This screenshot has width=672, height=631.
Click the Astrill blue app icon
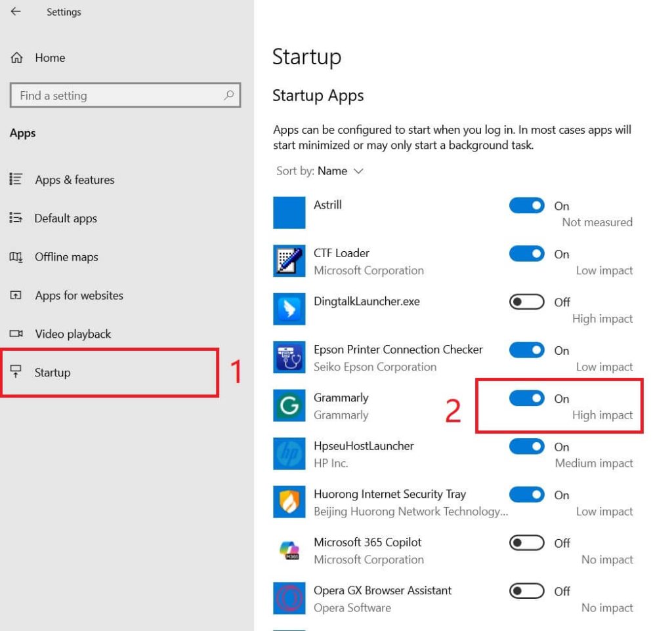coord(289,213)
